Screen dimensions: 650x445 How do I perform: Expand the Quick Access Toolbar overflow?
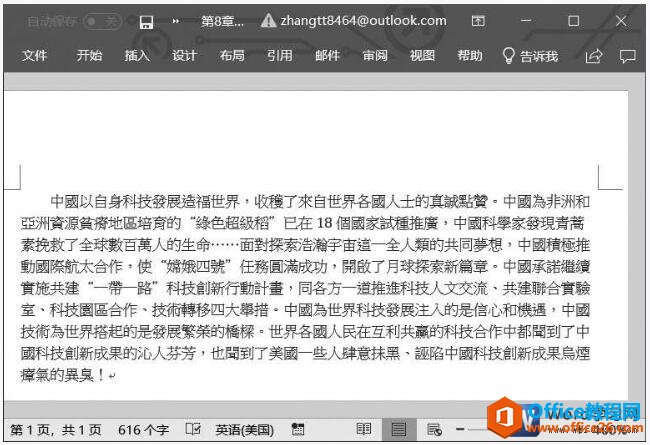[176, 20]
